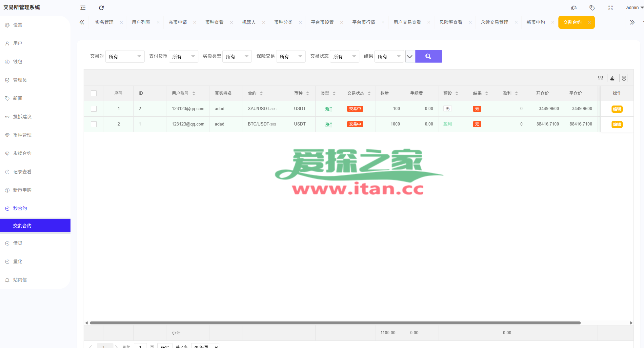The height and width of the screenshot is (348, 644).
Task: Click 编辑 button for BTC/USDT row
Action: click(617, 125)
